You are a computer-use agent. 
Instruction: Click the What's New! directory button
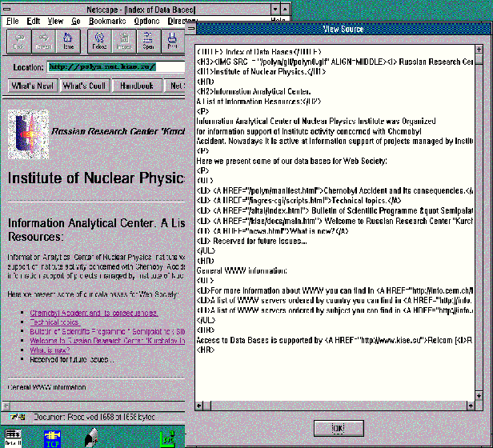pyautogui.click(x=31, y=86)
